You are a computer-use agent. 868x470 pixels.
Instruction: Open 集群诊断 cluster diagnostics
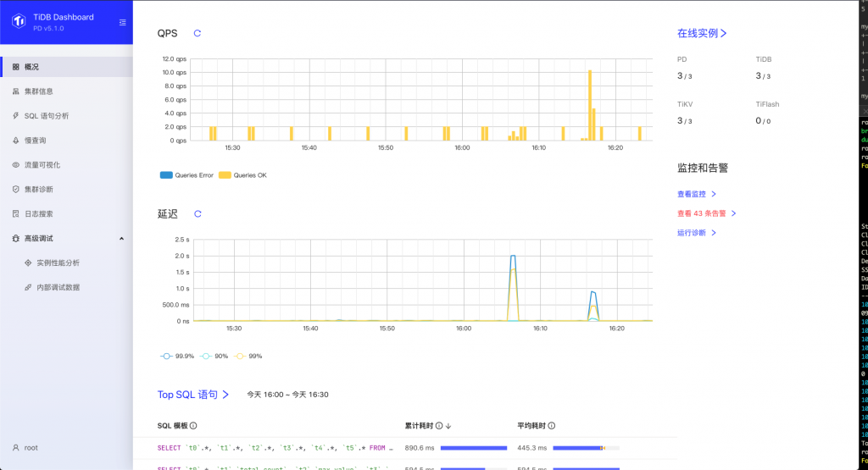[66, 189]
